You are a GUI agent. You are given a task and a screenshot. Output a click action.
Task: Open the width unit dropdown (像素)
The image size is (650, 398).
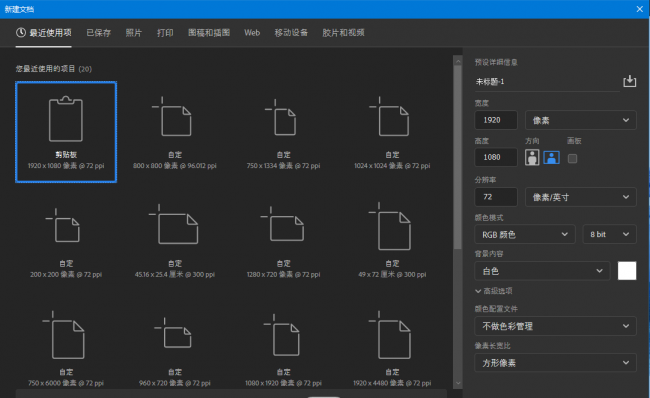point(580,120)
